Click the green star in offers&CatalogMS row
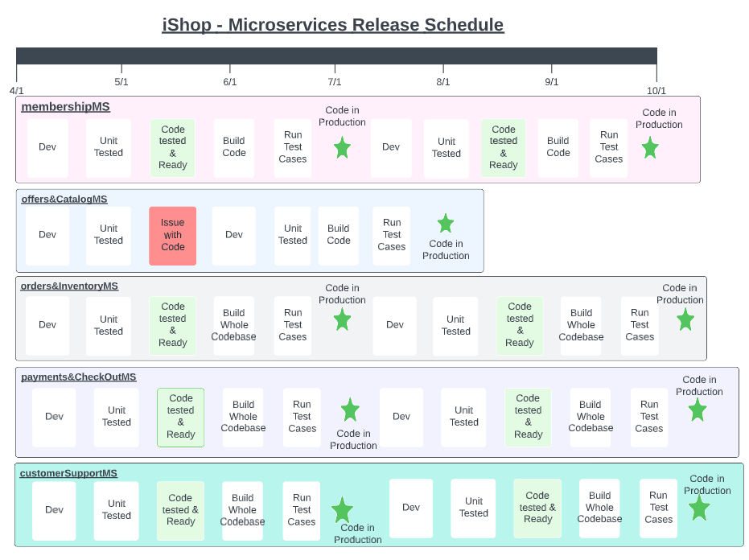 [446, 224]
